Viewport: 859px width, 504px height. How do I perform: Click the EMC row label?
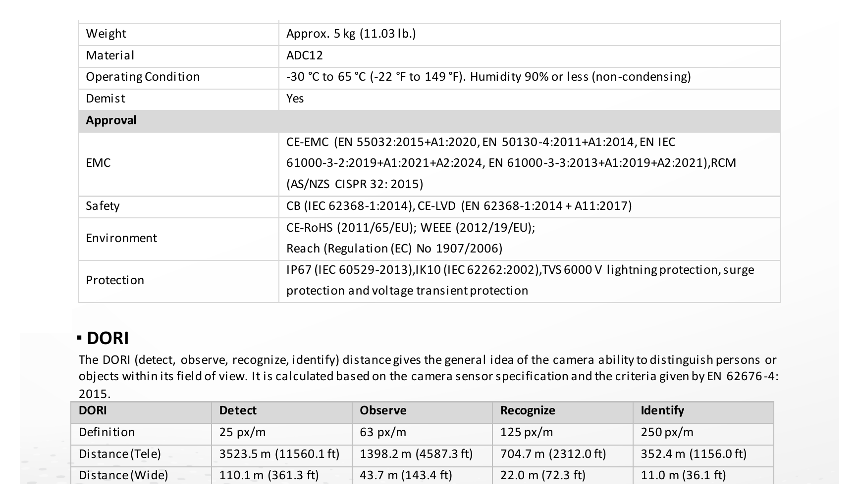click(98, 163)
